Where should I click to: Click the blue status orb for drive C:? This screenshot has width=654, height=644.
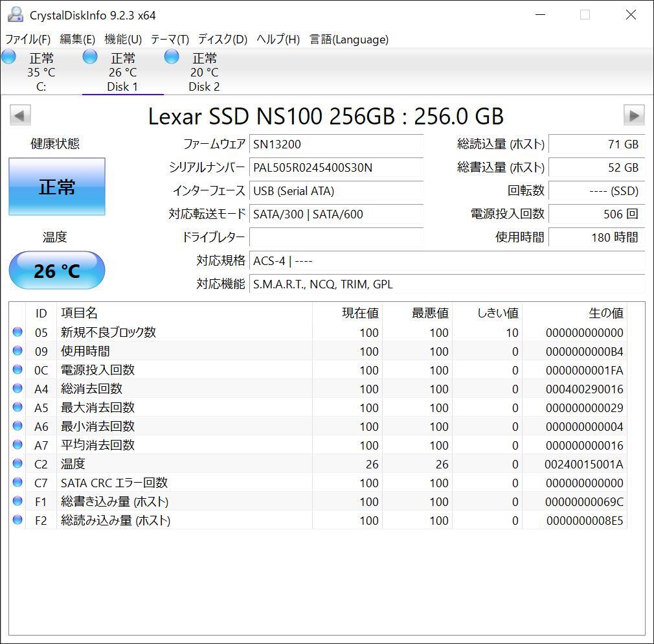click(x=9, y=57)
